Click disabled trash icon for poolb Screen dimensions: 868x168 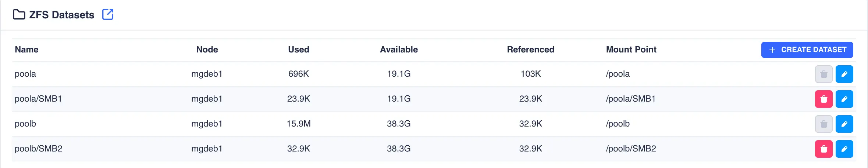coord(823,124)
